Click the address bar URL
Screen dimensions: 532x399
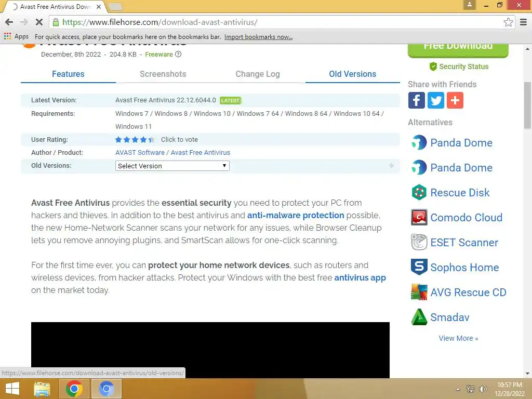pyautogui.click(x=159, y=22)
